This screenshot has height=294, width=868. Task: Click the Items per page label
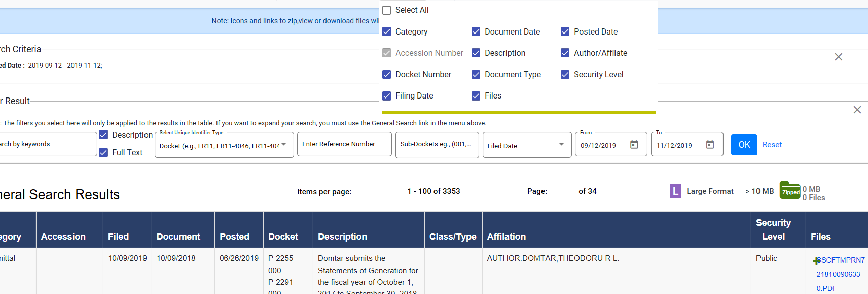[x=324, y=192]
